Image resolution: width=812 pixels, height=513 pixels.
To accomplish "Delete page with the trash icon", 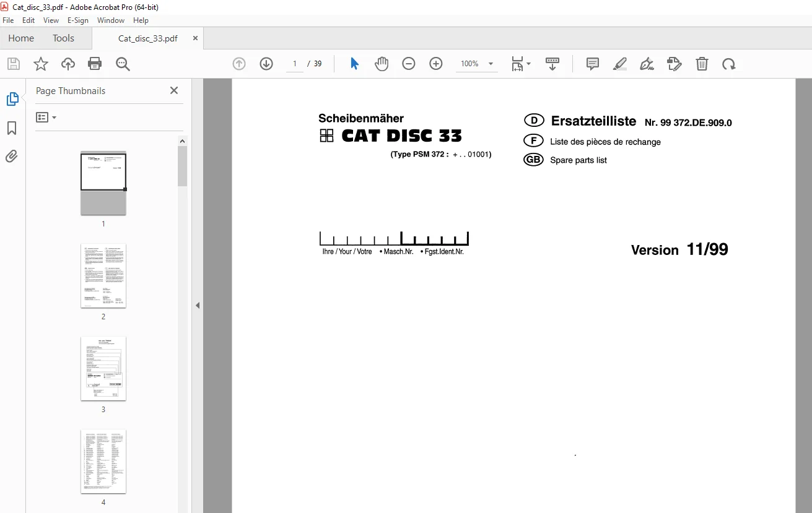I will [702, 64].
